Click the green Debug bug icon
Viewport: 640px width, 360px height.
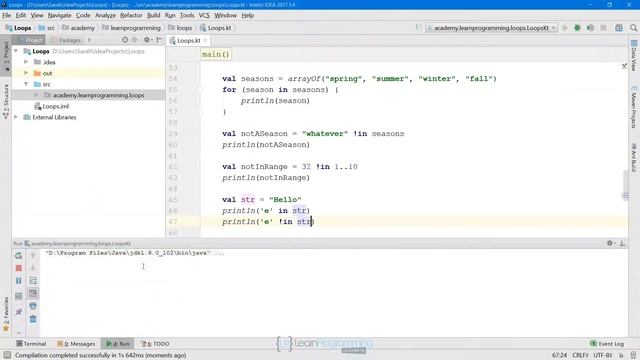pos(577,28)
